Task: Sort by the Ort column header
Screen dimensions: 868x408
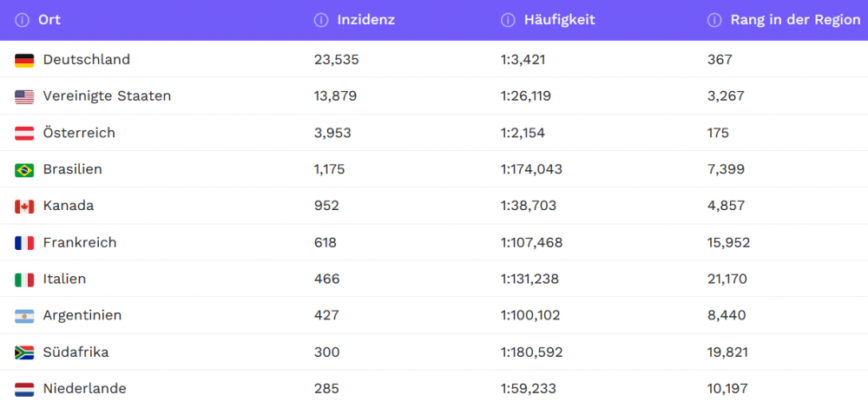Action: coord(49,21)
